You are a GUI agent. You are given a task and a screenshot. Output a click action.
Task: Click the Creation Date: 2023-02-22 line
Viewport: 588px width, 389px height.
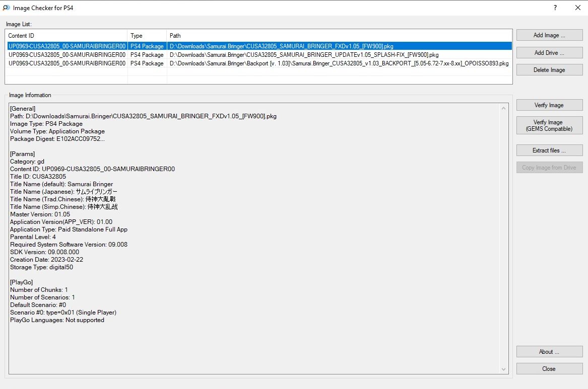[x=46, y=260]
